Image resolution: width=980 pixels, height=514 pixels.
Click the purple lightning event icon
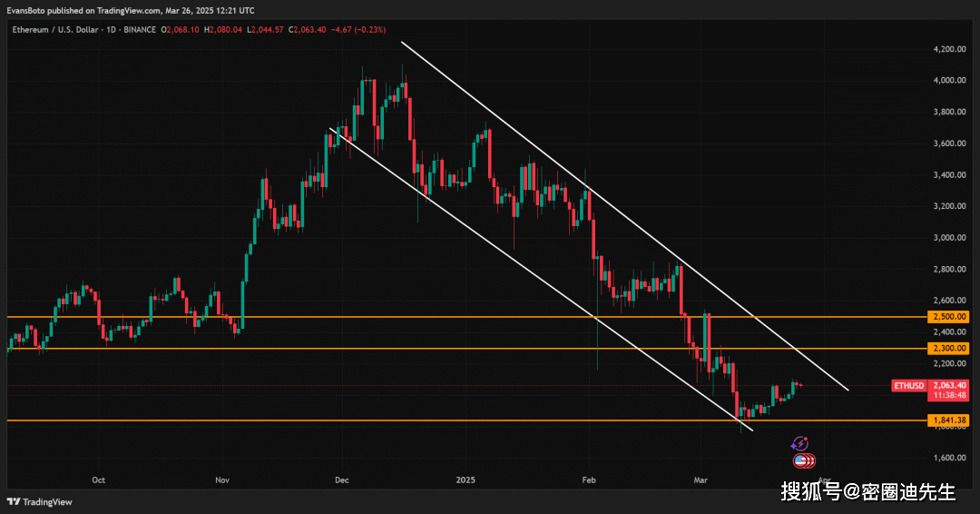click(799, 443)
